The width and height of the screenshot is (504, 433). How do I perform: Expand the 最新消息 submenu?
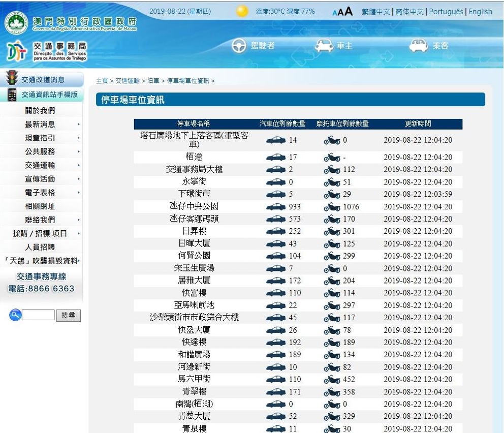point(79,125)
